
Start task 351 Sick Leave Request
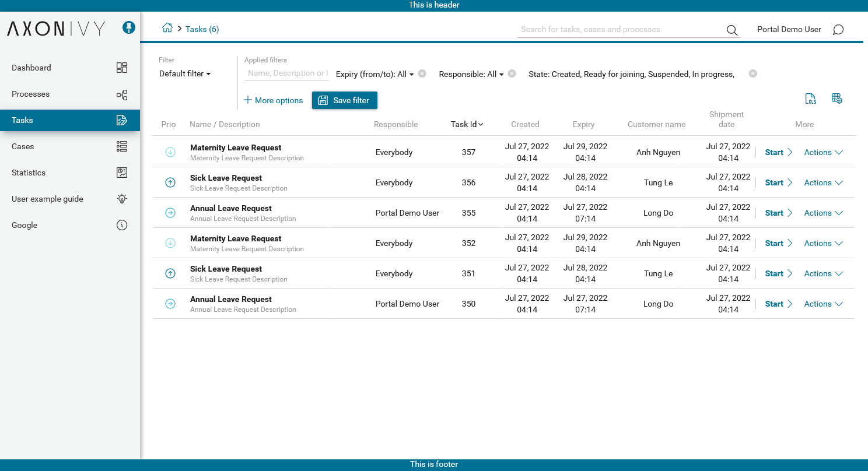click(779, 273)
